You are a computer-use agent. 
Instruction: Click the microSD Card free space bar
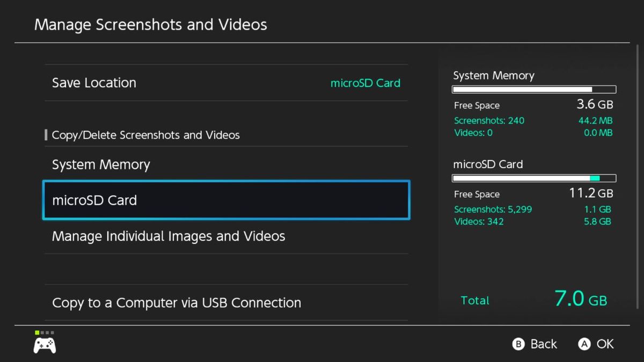pyautogui.click(x=533, y=178)
